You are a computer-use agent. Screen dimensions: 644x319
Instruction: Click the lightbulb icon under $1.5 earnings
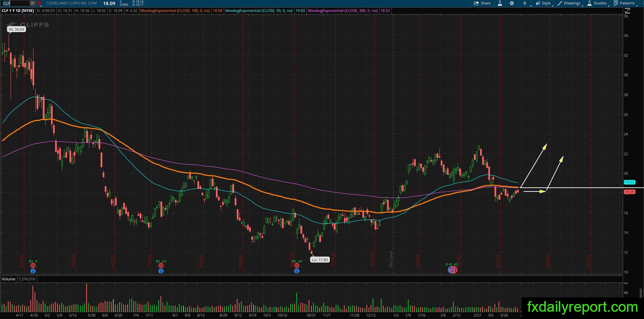coord(33,271)
